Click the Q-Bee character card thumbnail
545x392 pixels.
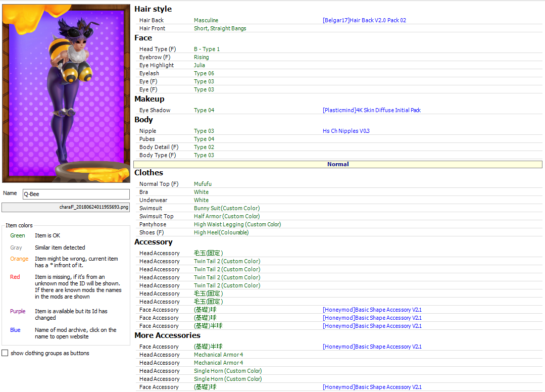(x=66, y=93)
